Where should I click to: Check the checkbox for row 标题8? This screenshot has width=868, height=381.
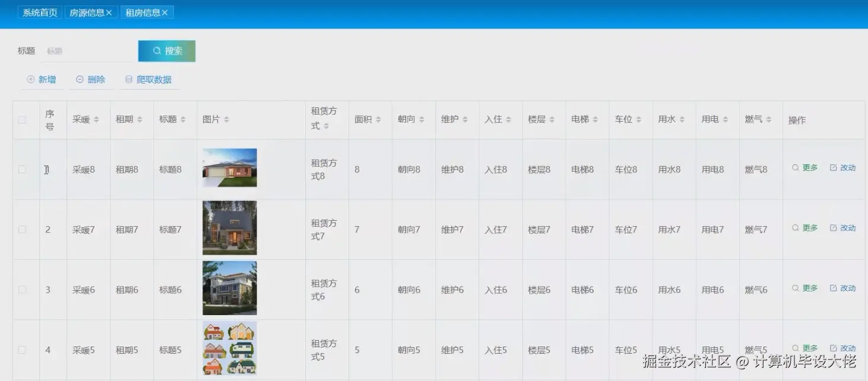tap(22, 169)
